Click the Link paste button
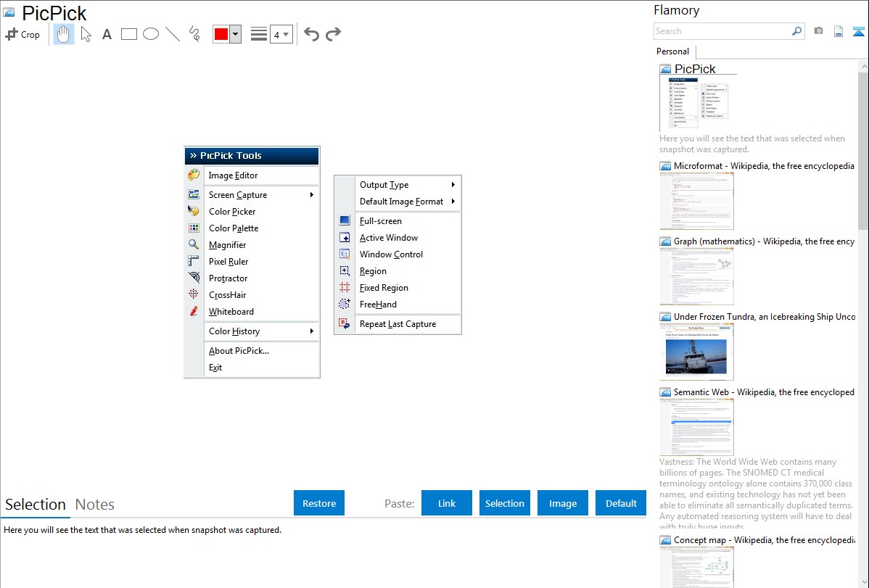This screenshot has height=588, width=869. pos(447,503)
